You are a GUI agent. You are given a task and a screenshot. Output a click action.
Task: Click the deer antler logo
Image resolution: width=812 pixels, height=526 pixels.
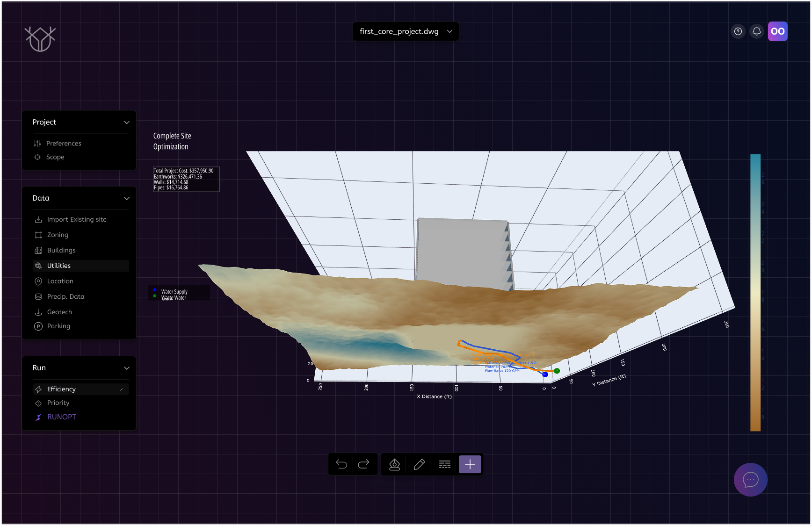click(x=40, y=39)
